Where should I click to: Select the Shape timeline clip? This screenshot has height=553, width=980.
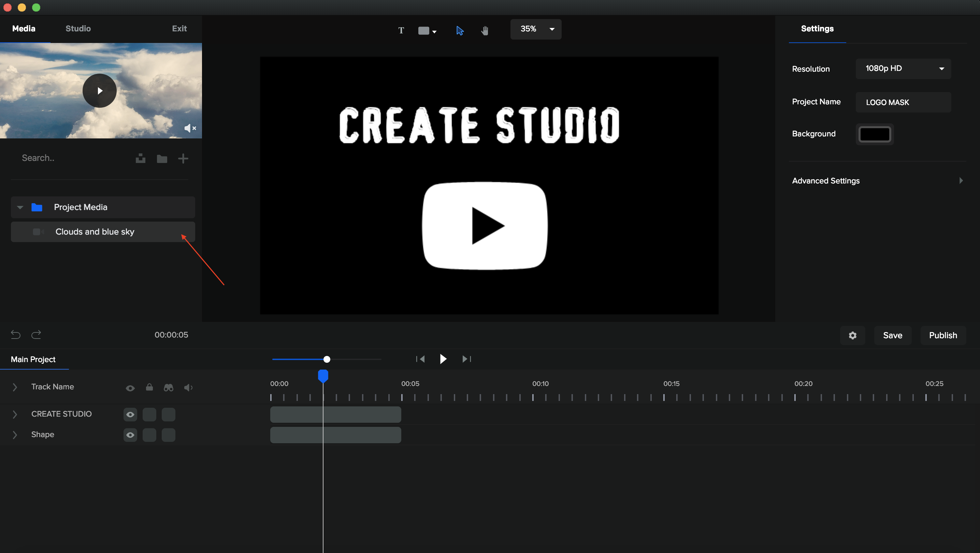coord(335,435)
